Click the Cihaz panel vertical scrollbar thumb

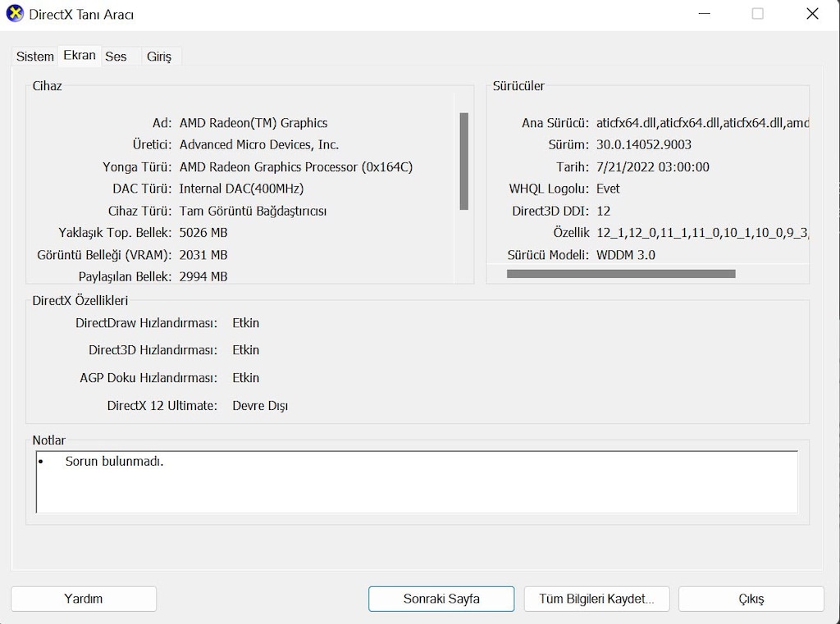[x=464, y=162]
